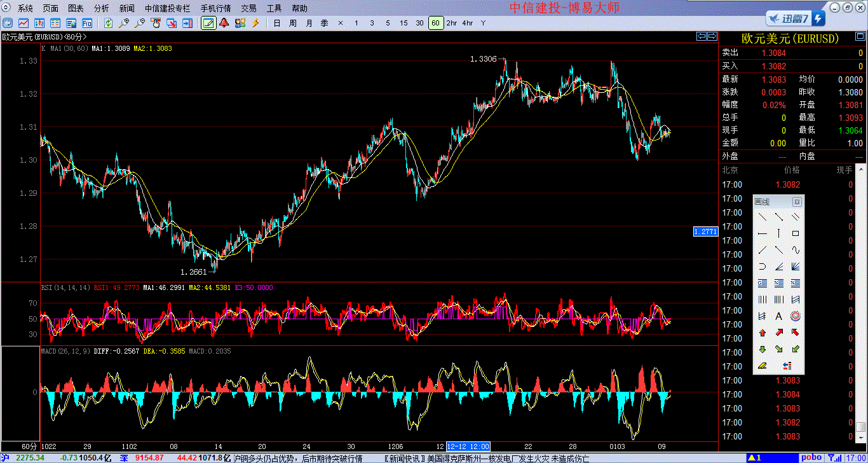This screenshot has width=868, height=463.
Task: Choose the text annotation 'A' tool
Action: tap(778, 316)
